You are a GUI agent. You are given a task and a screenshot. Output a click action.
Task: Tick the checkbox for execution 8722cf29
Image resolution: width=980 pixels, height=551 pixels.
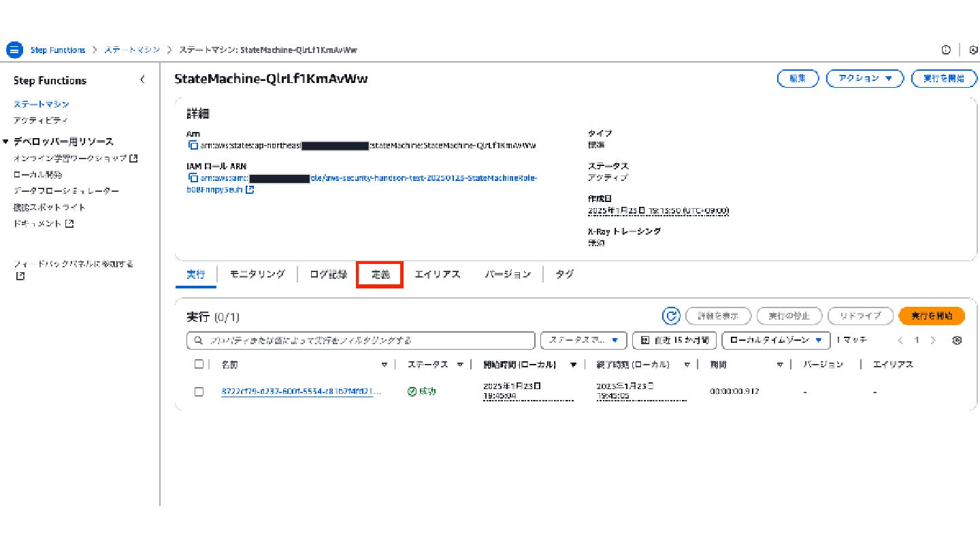point(199,392)
